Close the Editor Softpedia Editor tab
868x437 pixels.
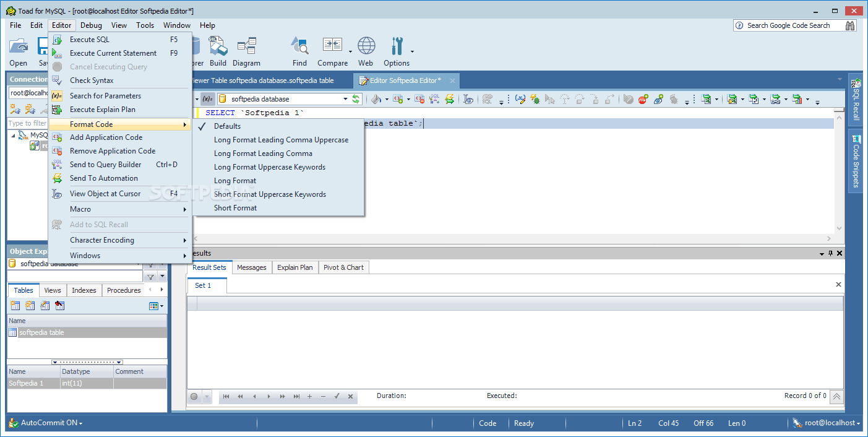[x=452, y=80]
